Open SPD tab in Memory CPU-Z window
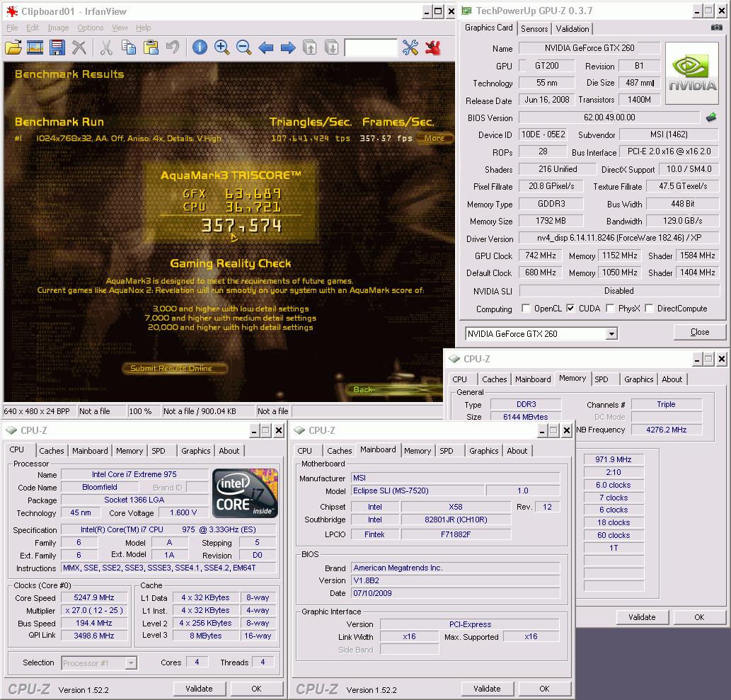The height and width of the screenshot is (700, 731). point(602,379)
